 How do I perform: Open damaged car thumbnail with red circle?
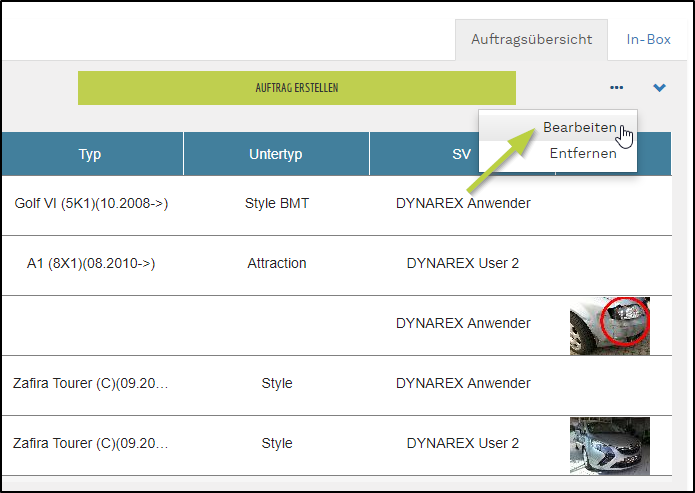click(x=610, y=325)
